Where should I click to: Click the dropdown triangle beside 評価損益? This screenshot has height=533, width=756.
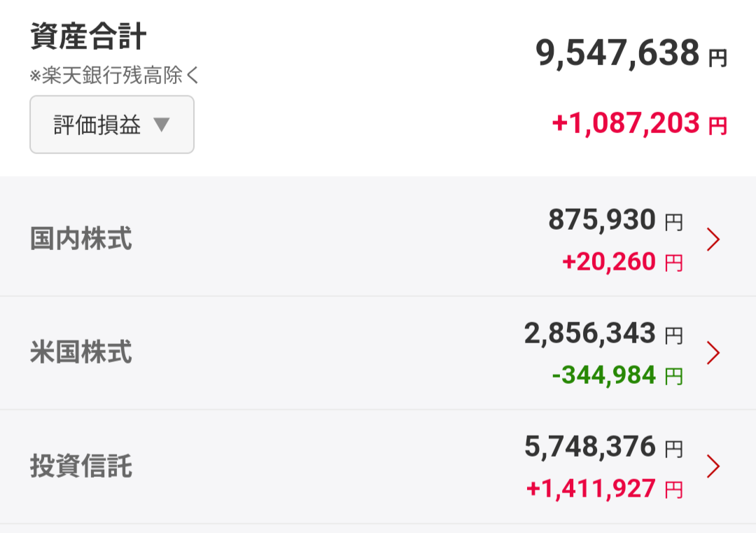[x=162, y=125]
